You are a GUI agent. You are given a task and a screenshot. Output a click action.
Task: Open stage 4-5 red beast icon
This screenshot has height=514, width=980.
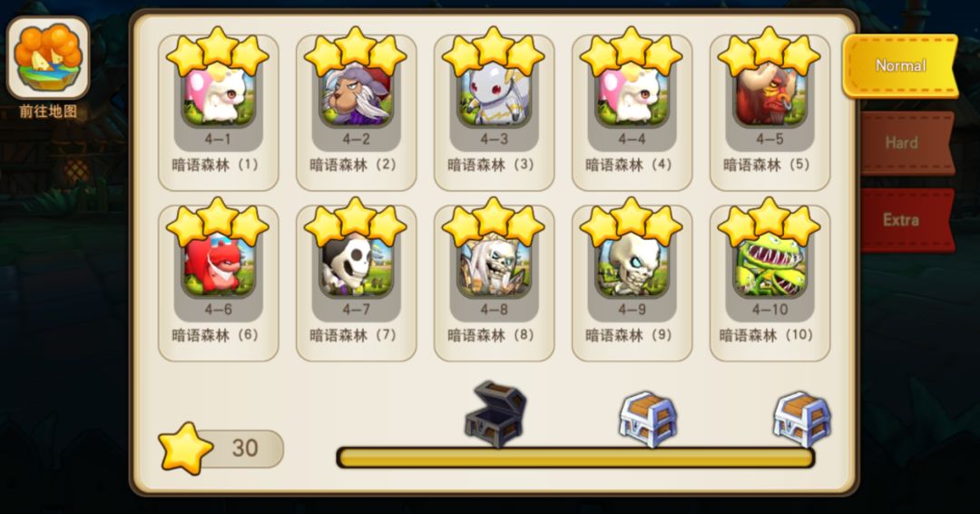769,94
